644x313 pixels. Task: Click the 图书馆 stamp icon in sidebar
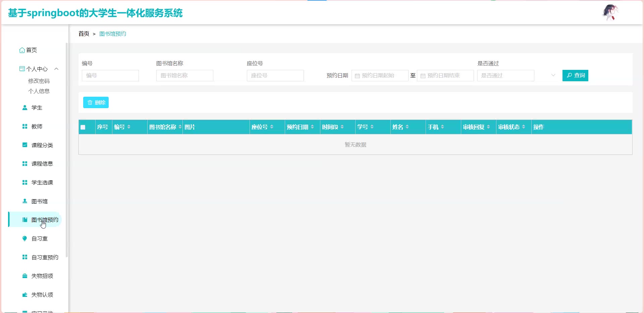pyautogui.click(x=24, y=201)
